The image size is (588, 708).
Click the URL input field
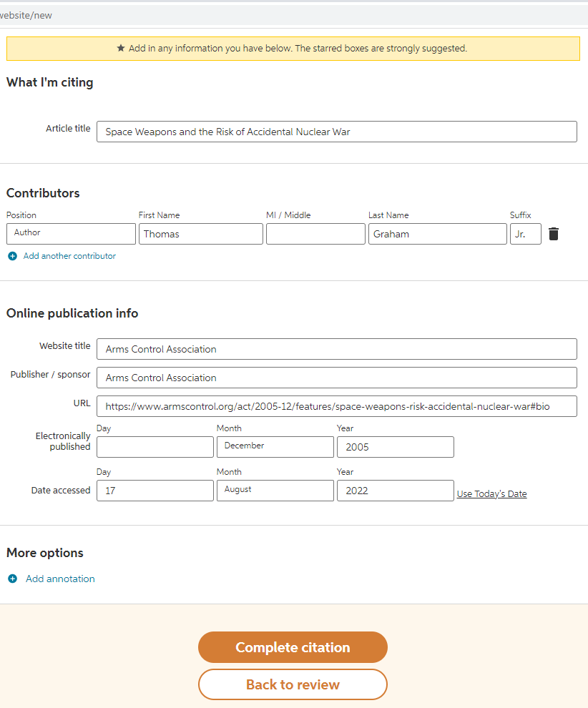click(x=336, y=406)
